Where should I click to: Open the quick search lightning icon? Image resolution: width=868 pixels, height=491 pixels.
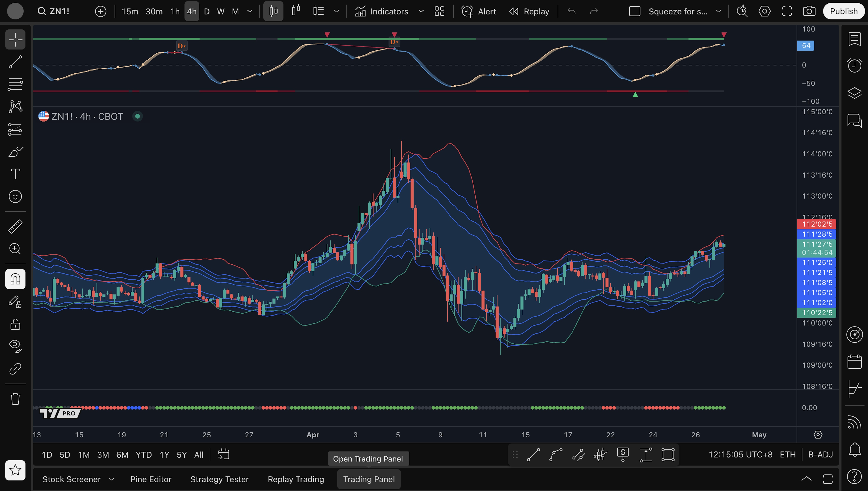coord(742,12)
